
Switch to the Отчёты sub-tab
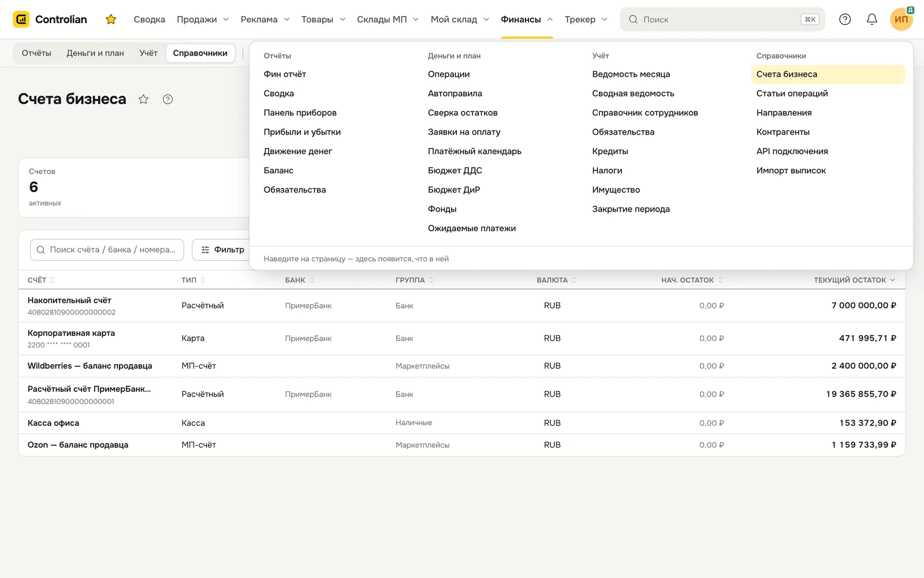36,53
